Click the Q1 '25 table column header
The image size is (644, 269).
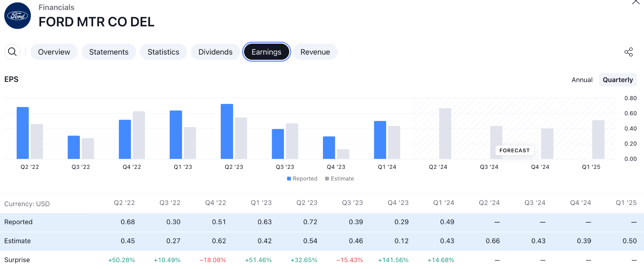coord(626,203)
